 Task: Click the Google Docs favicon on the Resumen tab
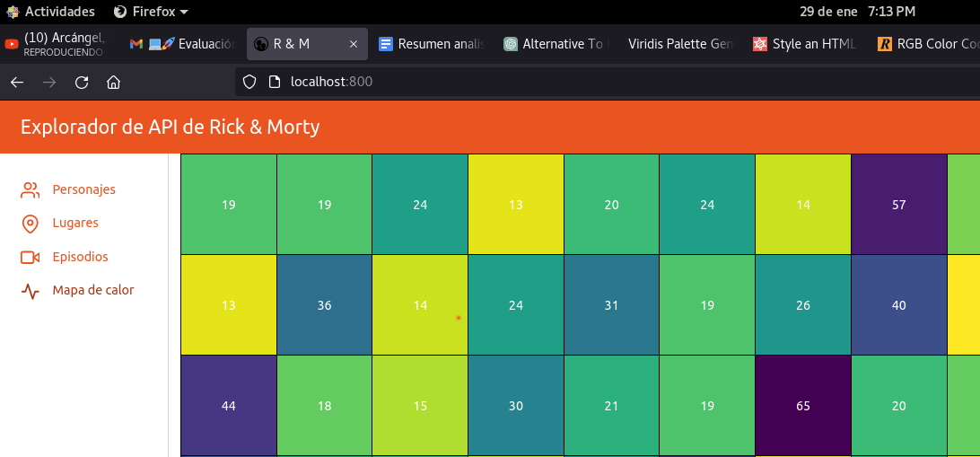pyautogui.click(x=386, y=44)
